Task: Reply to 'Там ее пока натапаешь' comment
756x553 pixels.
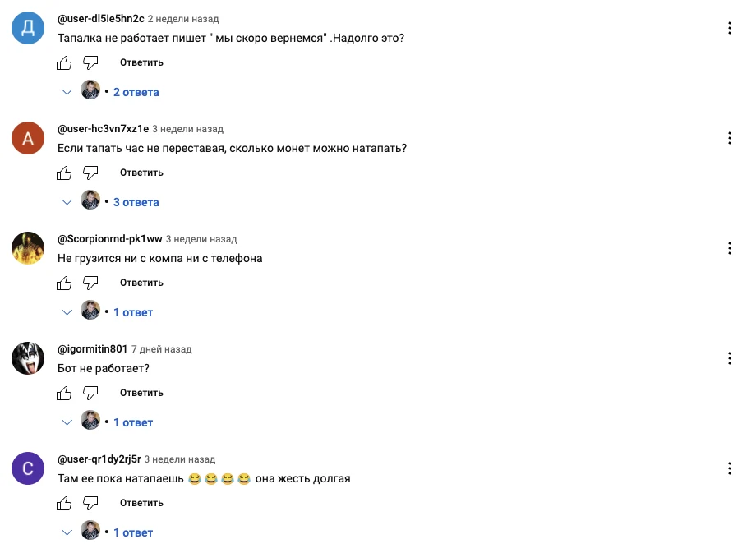Action: click(x=141, y=503)
